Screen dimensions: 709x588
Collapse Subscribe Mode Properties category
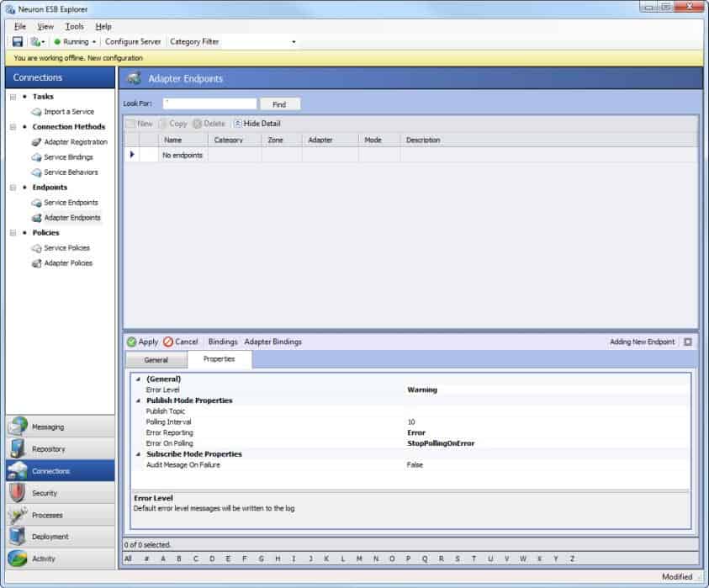139,454
